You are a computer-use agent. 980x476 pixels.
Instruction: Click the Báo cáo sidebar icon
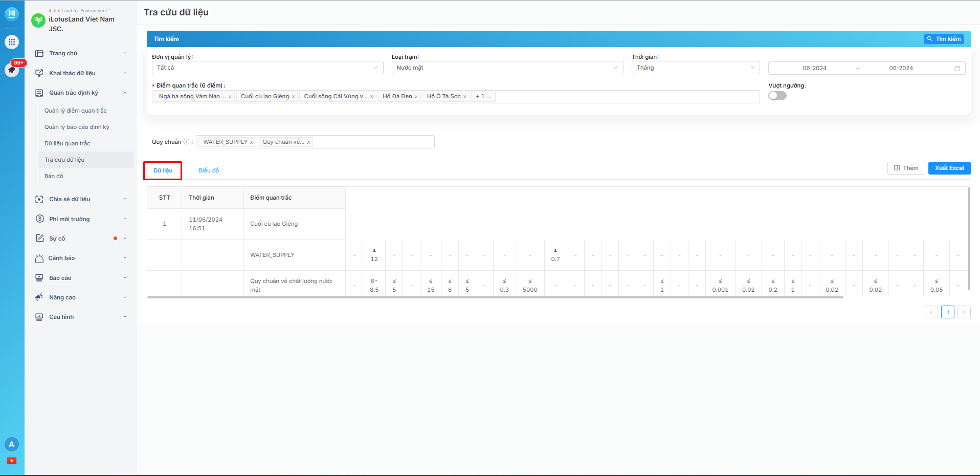pos(39,278)
